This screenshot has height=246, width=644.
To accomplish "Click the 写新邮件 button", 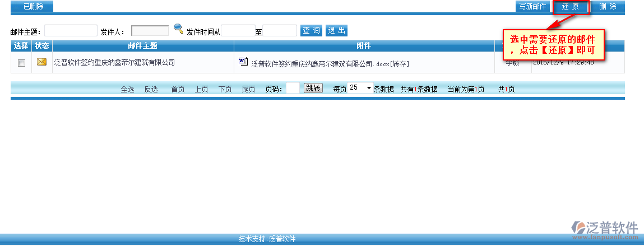I will [532, 6].
